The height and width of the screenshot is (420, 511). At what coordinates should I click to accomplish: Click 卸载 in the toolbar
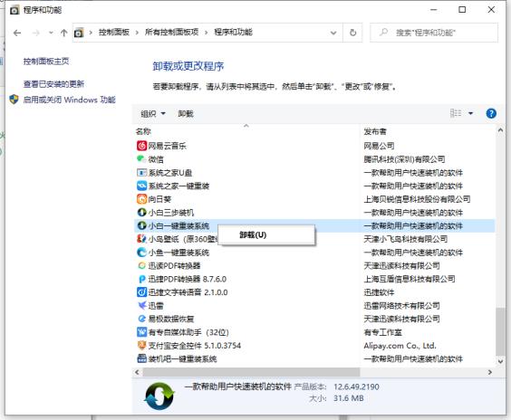[x=186, y=114]
